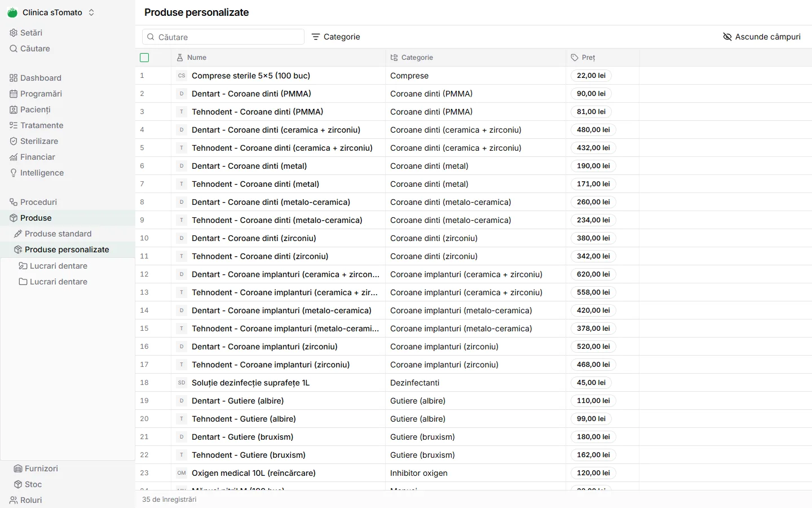This screenshot has height=508, width=812.
Task: Click the Roluri users icon
Action: pos(14,500)
